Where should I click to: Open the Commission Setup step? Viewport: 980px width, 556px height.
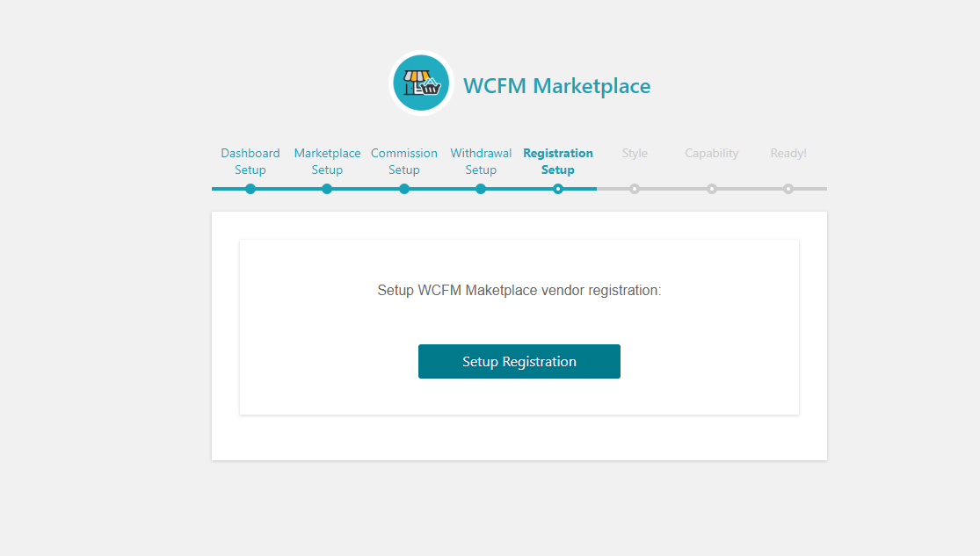point(403,161)
